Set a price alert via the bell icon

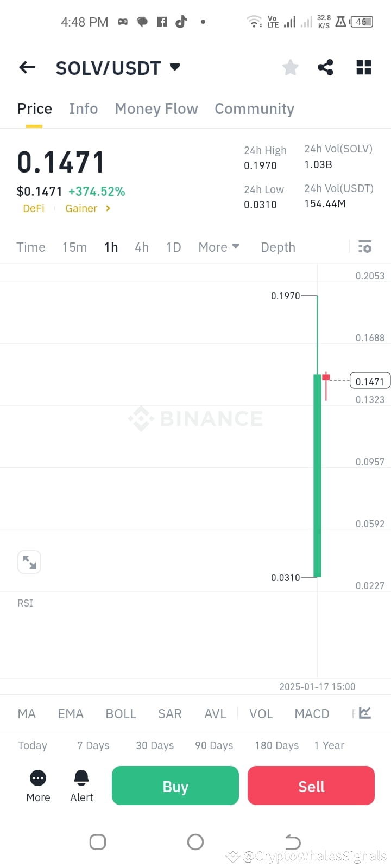pos(81,785)
